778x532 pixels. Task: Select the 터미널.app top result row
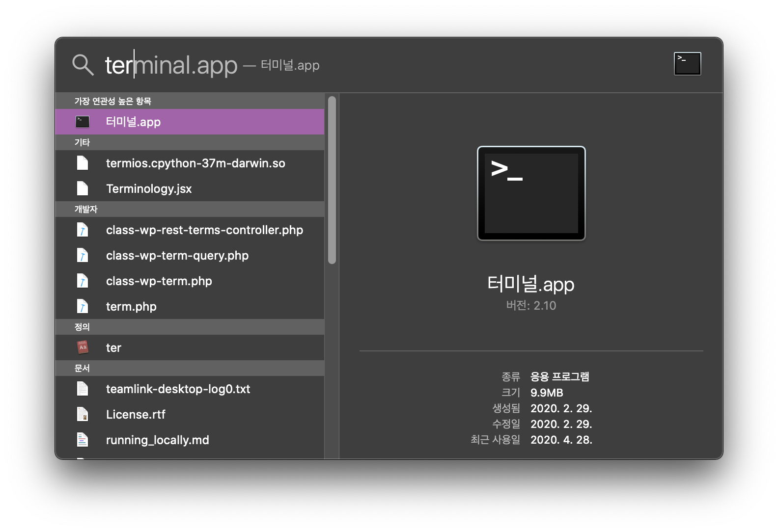[190, 122]
